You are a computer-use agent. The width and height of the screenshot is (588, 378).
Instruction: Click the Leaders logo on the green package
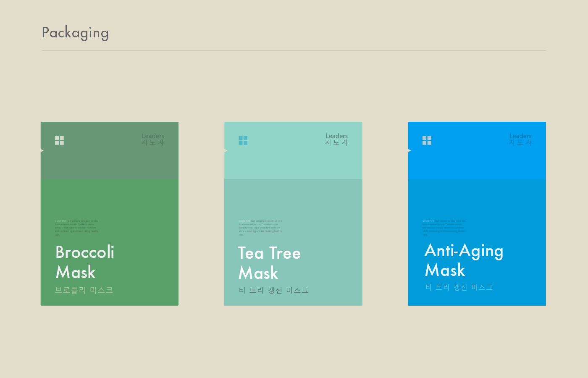[153, 139]
